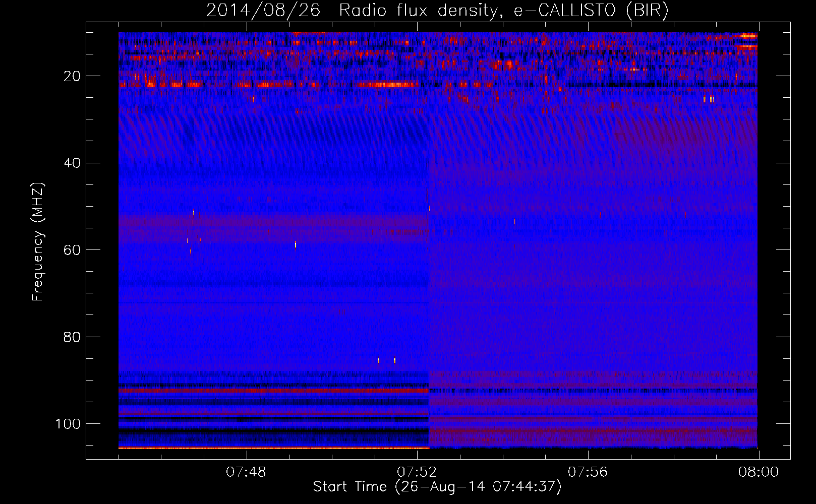Select the 07:48 time tick label
This screenshot has height=504, width=816.
tap(246, 472)
